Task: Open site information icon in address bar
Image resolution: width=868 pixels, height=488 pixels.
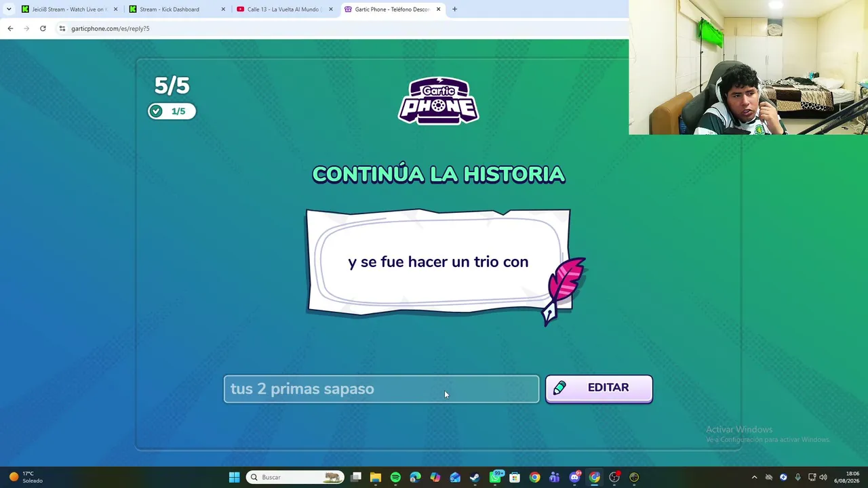Action: click(62, 28)
